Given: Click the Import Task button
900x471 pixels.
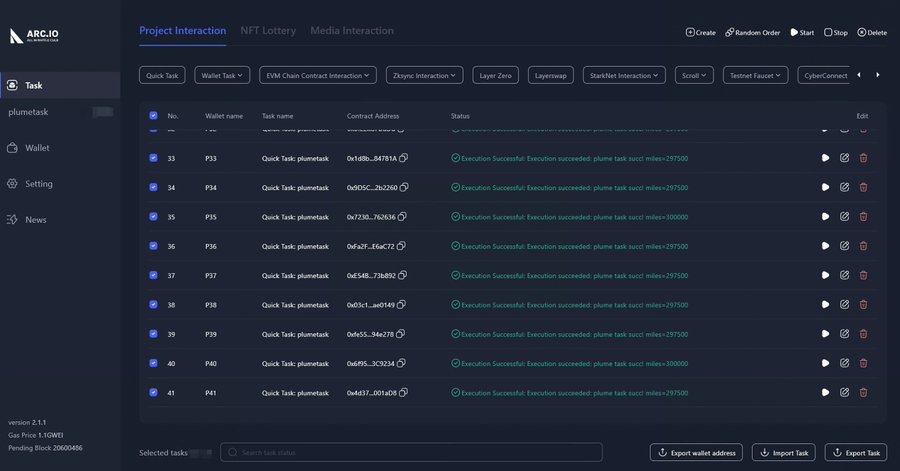Looking at the screenshot, I should click(x=782, y=453).
